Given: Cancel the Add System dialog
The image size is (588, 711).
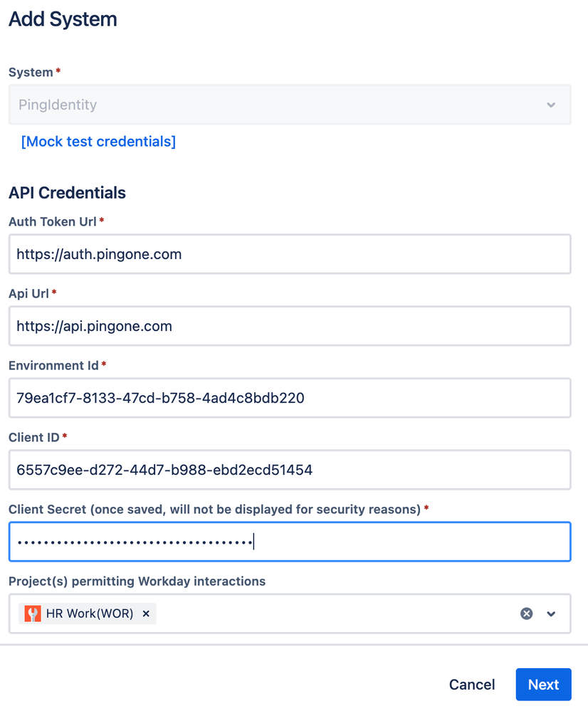Looking at the screenshot, I should coord(471,685).
